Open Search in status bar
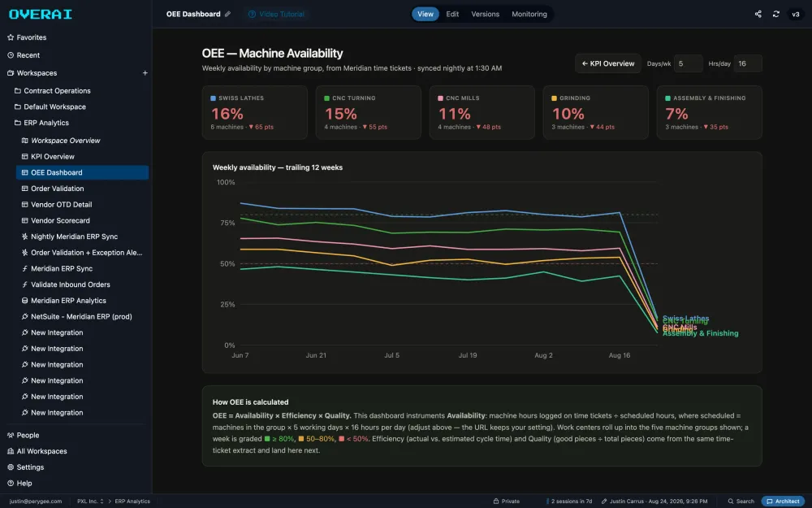The width and height of the screenshot is (812, 508). click(741, 501)
